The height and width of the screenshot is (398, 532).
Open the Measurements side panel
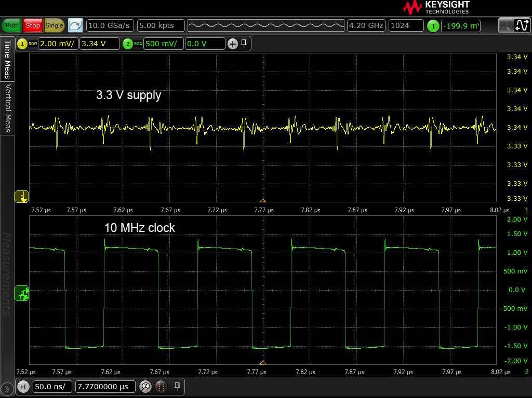(7, 273)
